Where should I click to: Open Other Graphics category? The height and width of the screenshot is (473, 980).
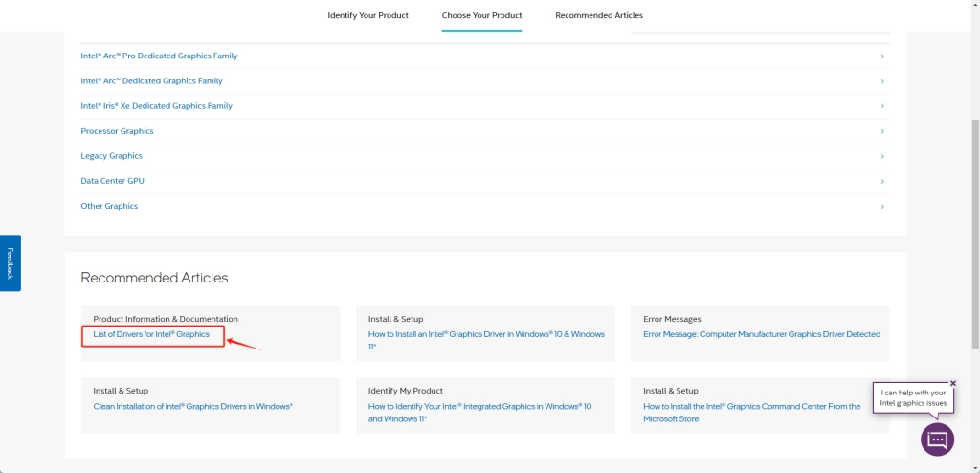pyautogui.click(x=109, y=206)
